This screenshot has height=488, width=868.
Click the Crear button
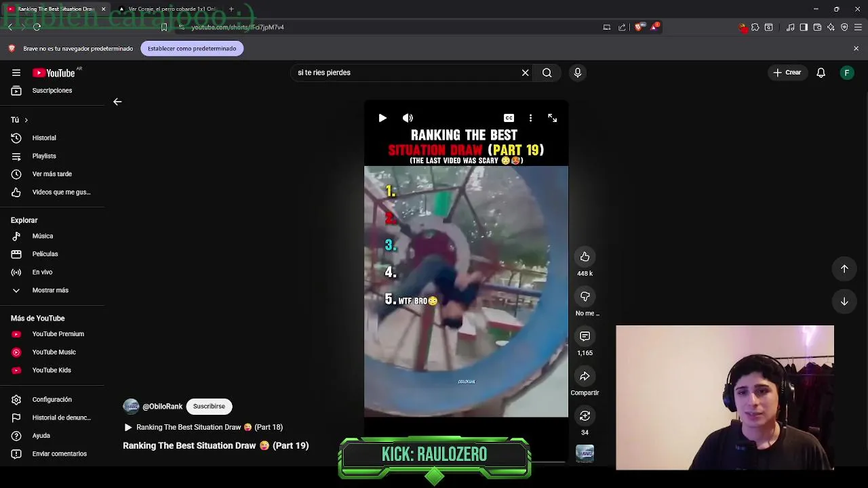pos(787,73)
